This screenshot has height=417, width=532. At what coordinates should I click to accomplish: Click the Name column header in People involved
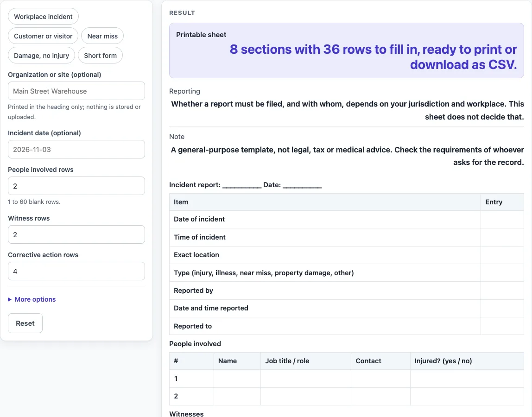(237, 361)
